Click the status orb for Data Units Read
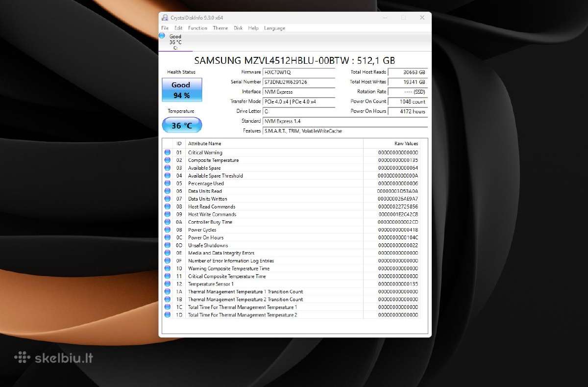This screenshot has width=588, height=387. (168, 191)
